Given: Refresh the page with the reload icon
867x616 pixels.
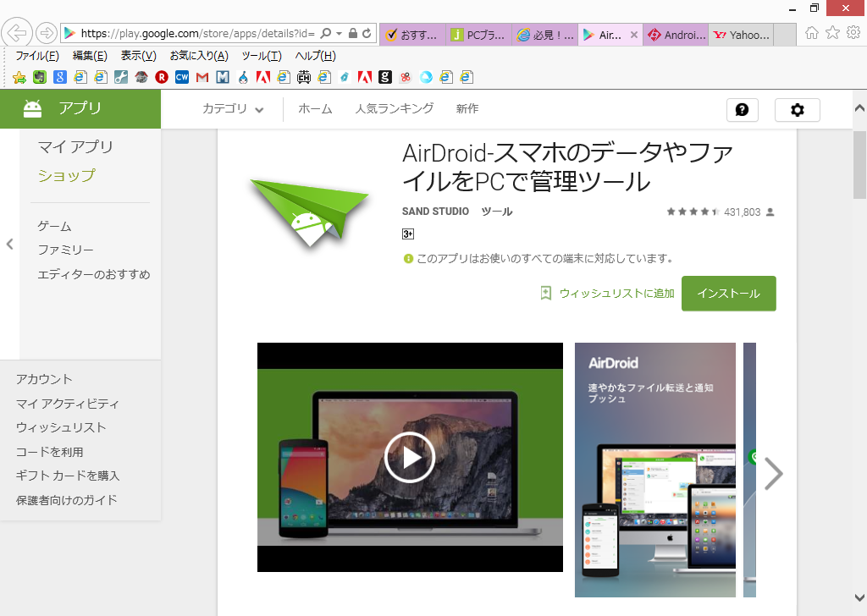Looking at the screenshot, I should [367, 33].
